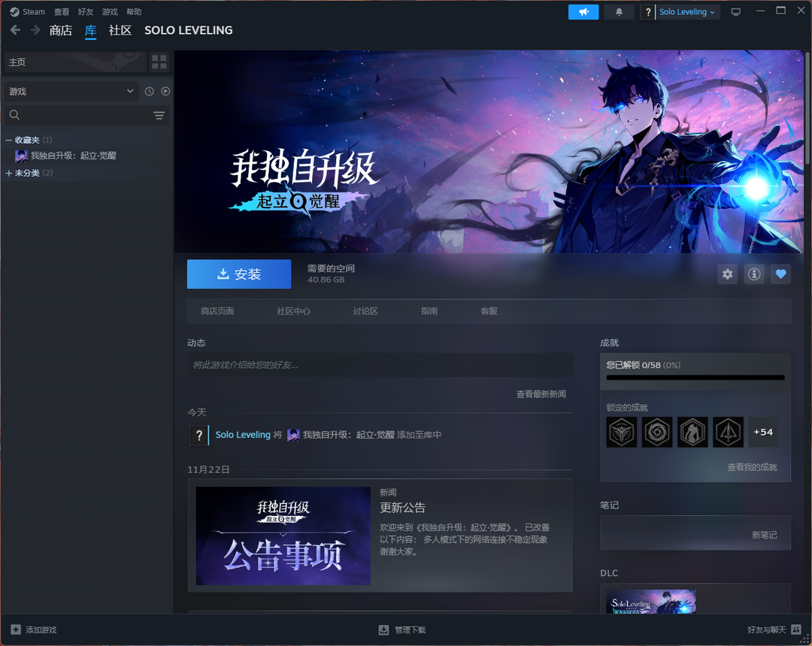
Task: Expand the 未分类 category
Action: (9, 173)
